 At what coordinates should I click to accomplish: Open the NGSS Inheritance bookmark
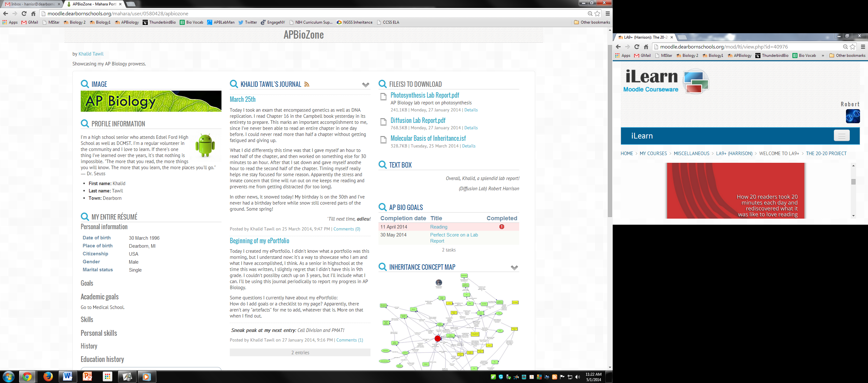(355, 22)
